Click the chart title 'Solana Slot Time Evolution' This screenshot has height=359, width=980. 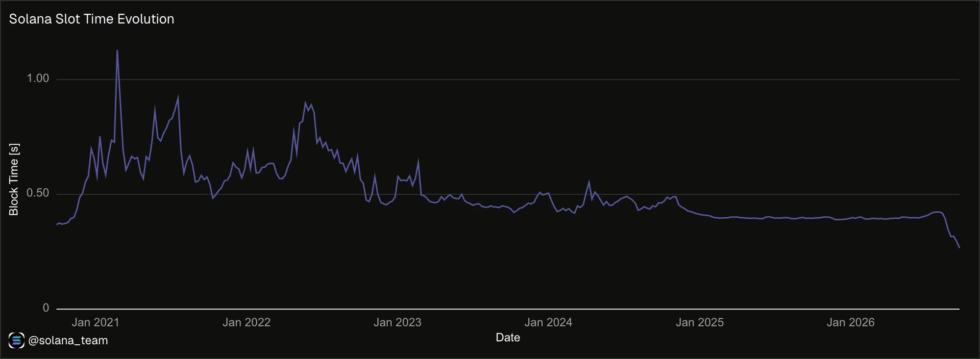(92, 19)
